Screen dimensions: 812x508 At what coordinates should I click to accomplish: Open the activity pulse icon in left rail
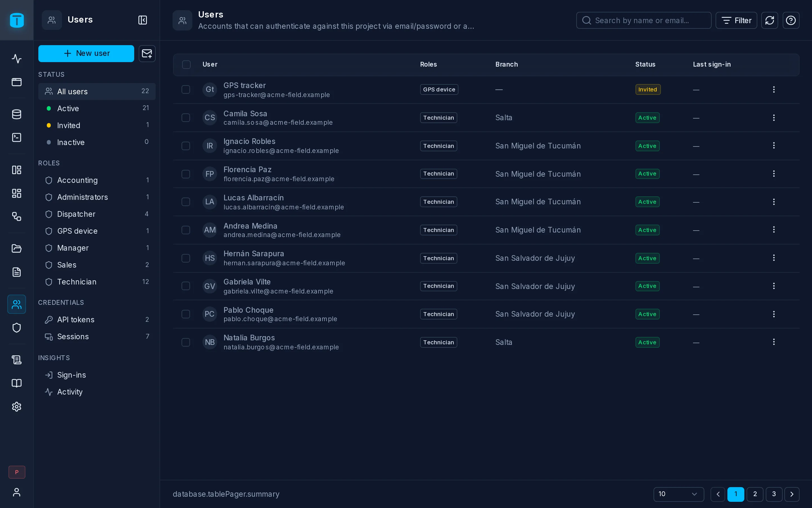[x=17, y=59]
